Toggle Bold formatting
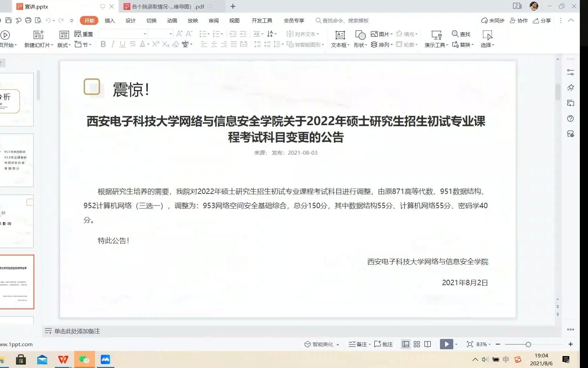 (103, 44)
